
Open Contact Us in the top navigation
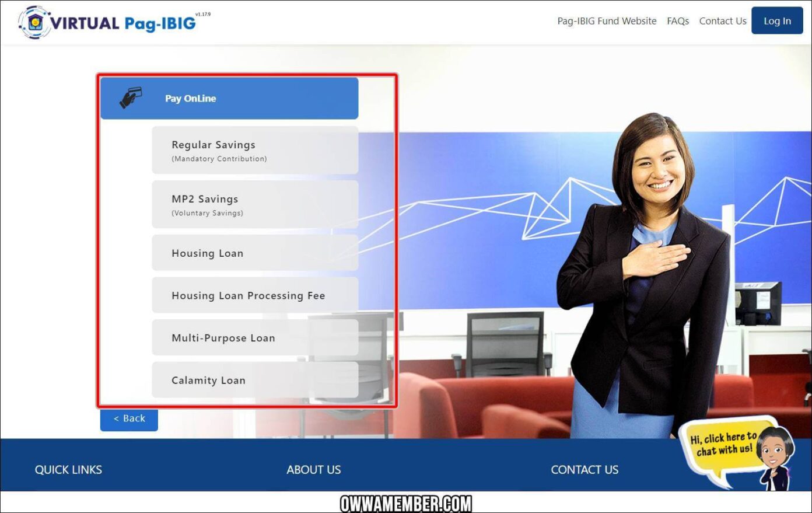(x=722, y=21)
